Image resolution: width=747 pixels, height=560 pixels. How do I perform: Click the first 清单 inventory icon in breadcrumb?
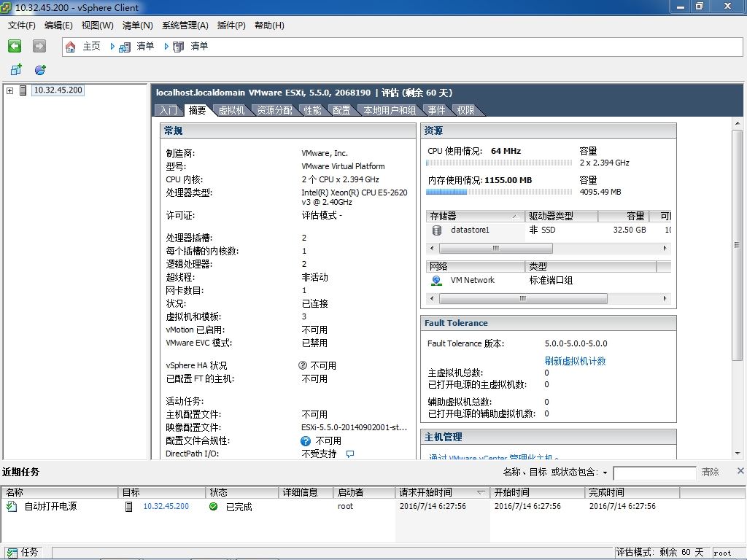(x=125, y=47)
